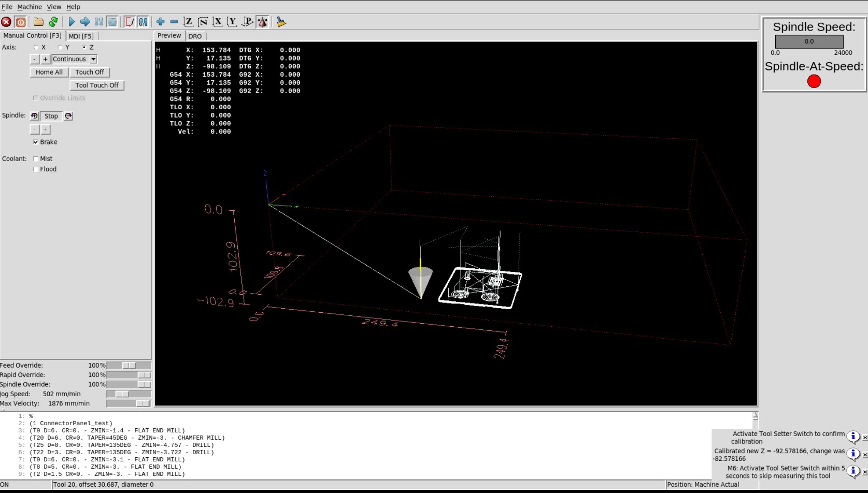Toggle block delete skip lines icon
Screen dimensions: 868x493
pos(130,22)
